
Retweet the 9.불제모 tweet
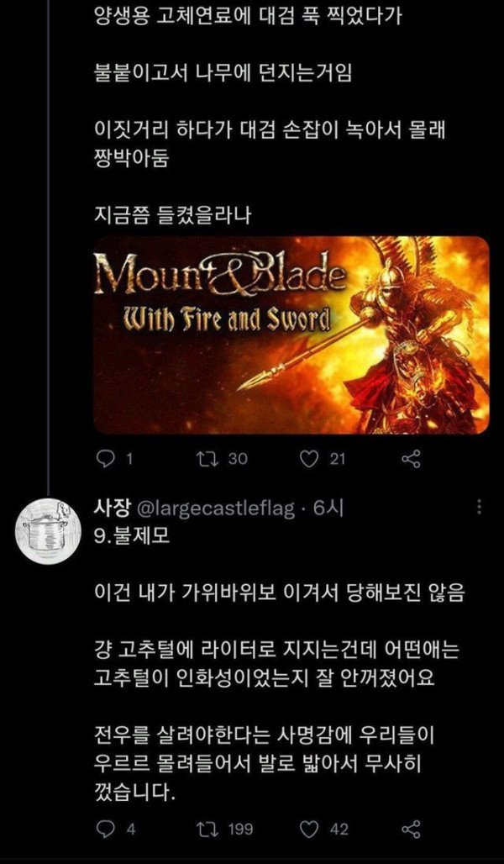coord(206,828)
